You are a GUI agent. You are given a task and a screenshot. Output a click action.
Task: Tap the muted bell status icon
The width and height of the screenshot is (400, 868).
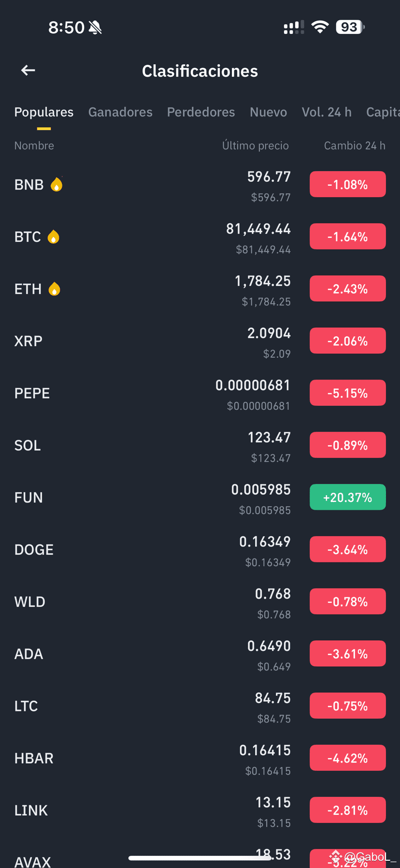click(x=95, y=28)
